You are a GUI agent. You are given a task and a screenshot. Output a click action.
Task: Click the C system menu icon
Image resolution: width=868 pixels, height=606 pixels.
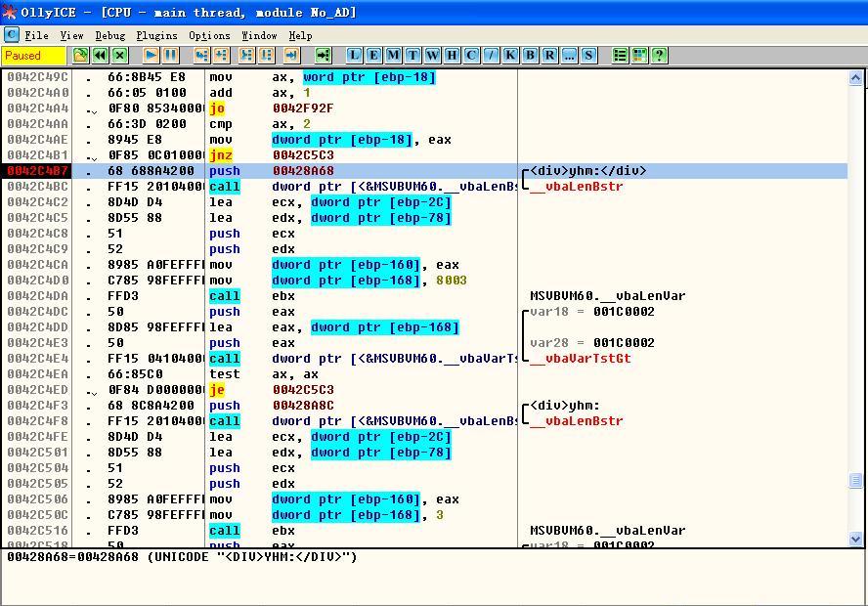coord(11,35)
